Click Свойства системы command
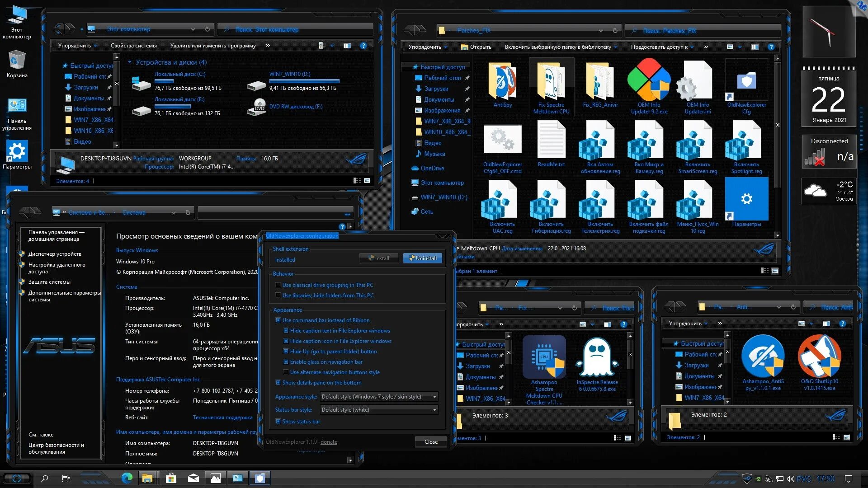Viewport: 868px width, 488px height. tap(134, 46)
